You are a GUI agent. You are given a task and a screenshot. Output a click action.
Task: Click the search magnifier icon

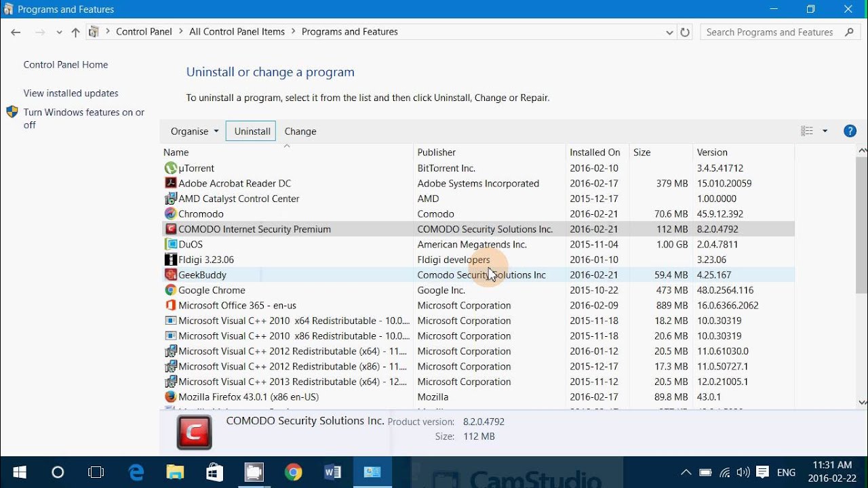(x=849, y=32)
